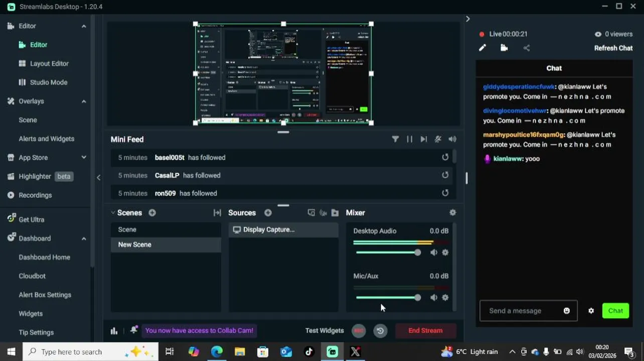The width and height of the screenshot is (644, 361).
Task: Adjust the Desktop Audio volume slider
Action: pyautogui.click(x=388, y=253)
